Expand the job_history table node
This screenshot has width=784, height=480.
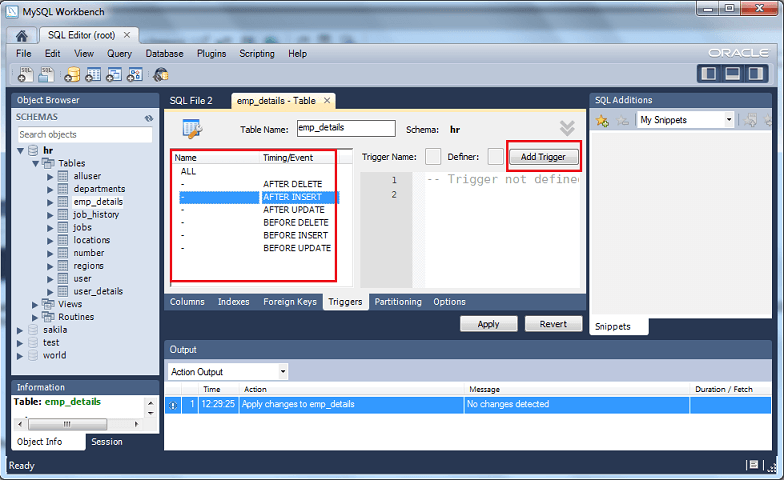[x=50, y=215]
